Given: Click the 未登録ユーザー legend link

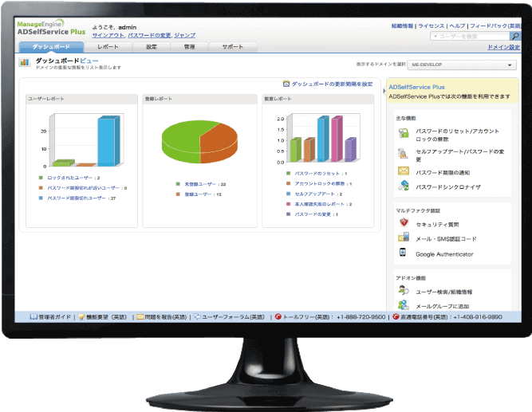Looking at the screenshot, I should click(x=200, y=184).
